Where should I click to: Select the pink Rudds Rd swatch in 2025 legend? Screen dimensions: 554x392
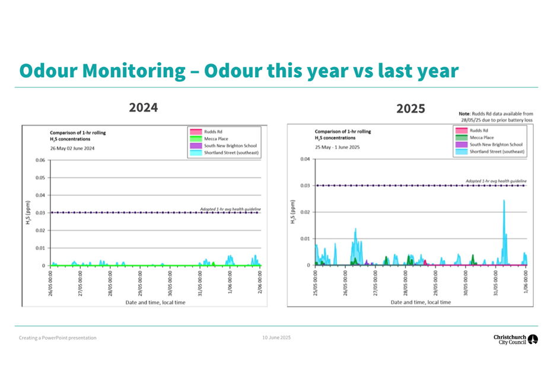[x=461, y=130]
